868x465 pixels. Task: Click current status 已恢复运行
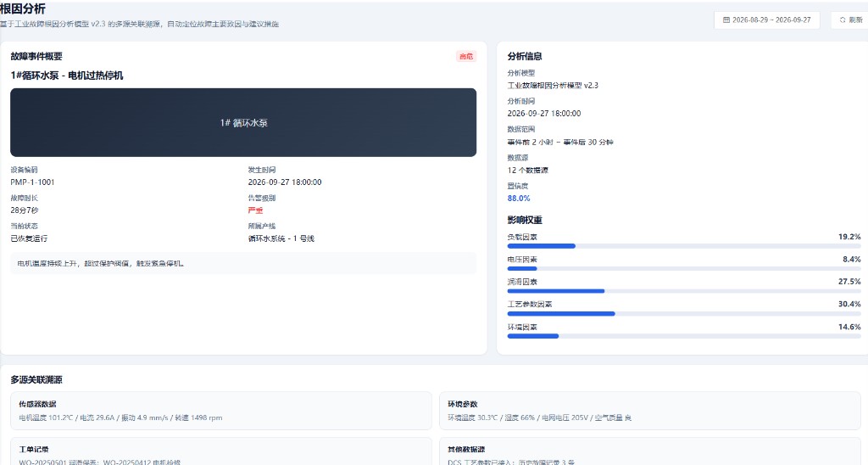29,239
